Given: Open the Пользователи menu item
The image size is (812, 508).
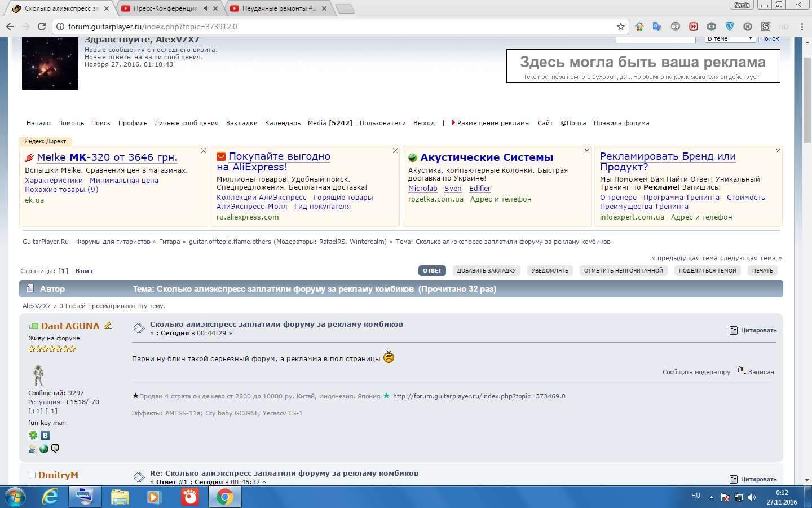Looking at the screenshot, I should [x=383, y=123].
